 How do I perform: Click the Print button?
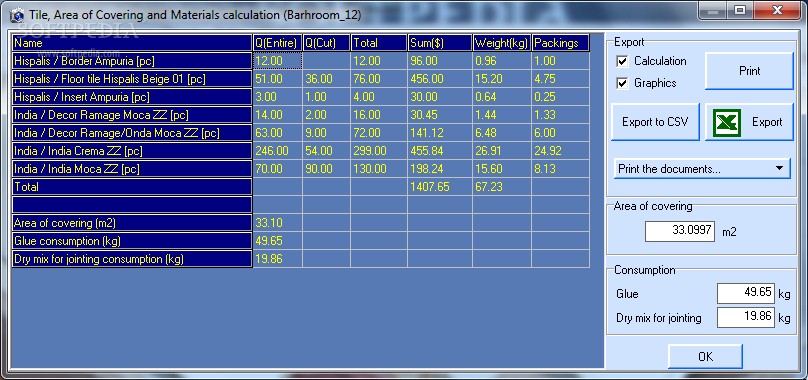coord(749,71)
